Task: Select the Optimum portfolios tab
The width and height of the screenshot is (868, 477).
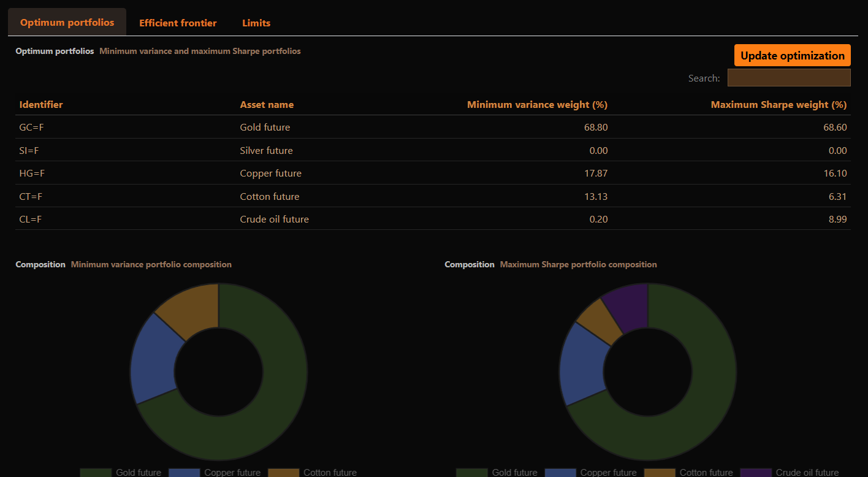Action: [x=67, y=22]
